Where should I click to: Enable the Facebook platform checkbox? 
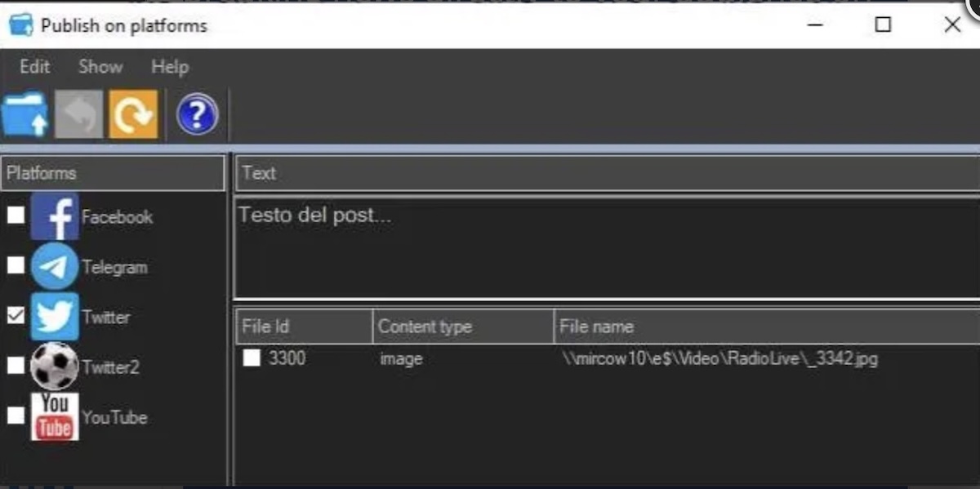point(16,216)
